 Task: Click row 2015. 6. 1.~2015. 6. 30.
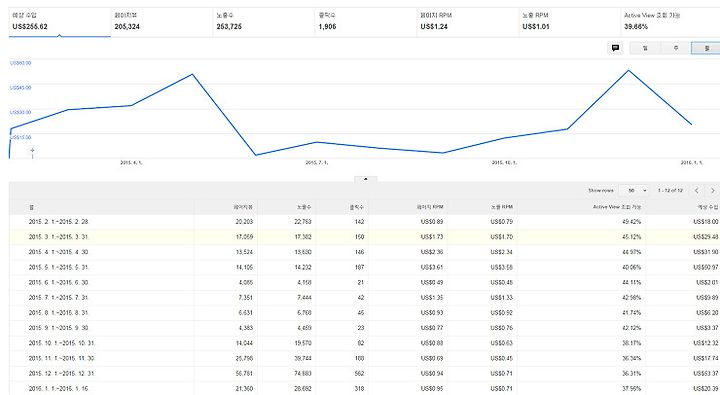tap(365, 282)
